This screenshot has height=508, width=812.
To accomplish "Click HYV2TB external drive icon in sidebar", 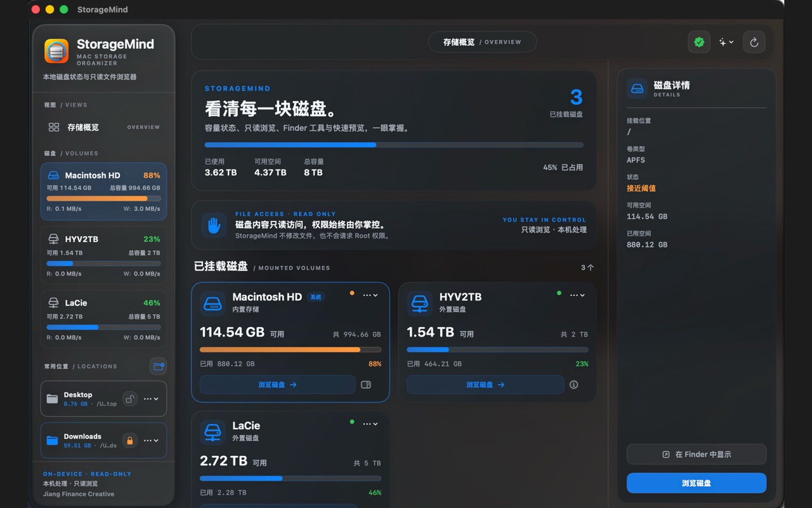I will click(x=53, y=239).
